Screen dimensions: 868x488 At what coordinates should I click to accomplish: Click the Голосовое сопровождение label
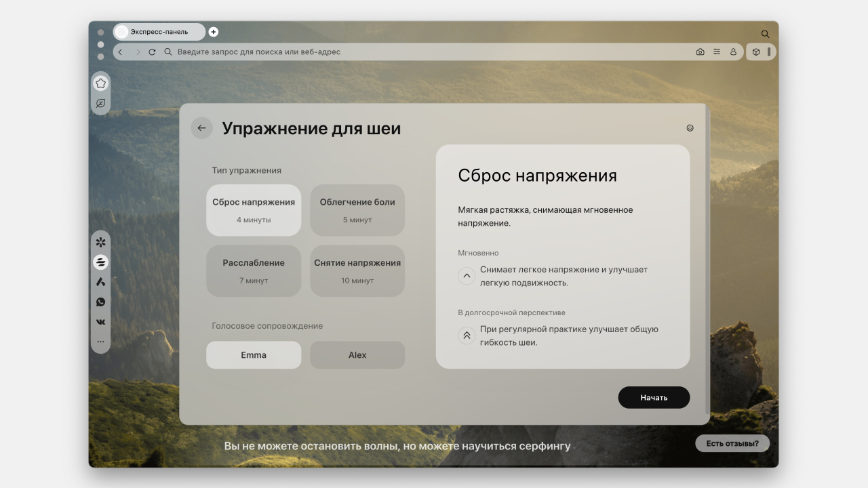point(267,326)
